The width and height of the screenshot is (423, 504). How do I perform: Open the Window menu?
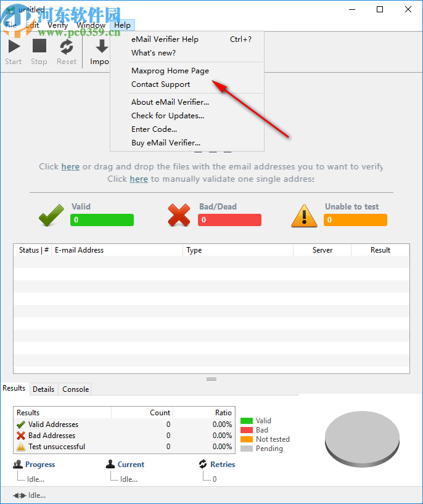click(x=91, y=25)
